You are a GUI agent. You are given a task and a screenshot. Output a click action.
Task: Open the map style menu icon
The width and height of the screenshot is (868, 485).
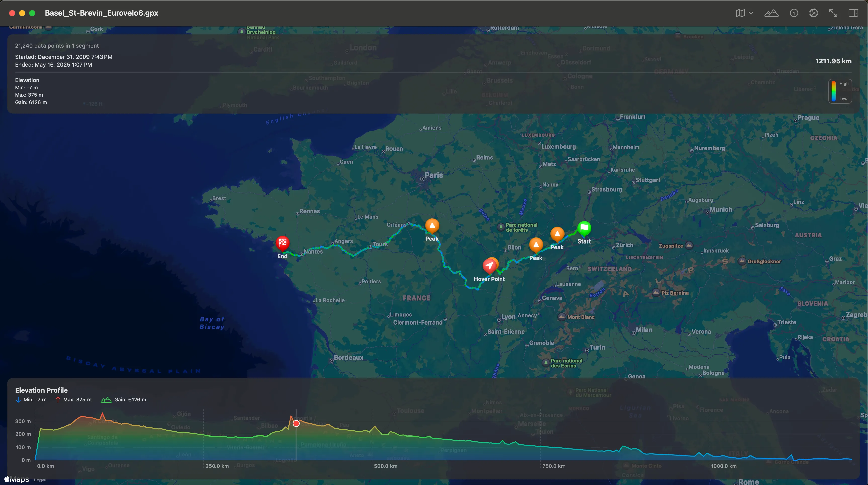point(740,13)
